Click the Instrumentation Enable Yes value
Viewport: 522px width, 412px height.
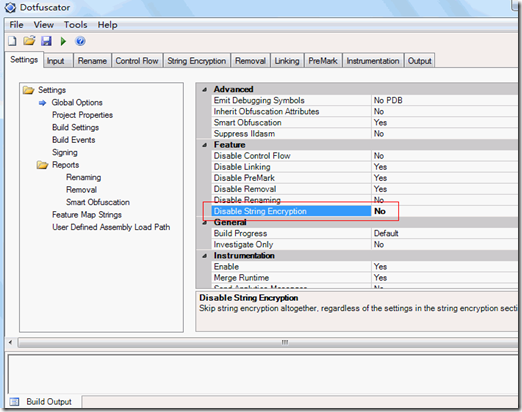[x=446, y=267]
